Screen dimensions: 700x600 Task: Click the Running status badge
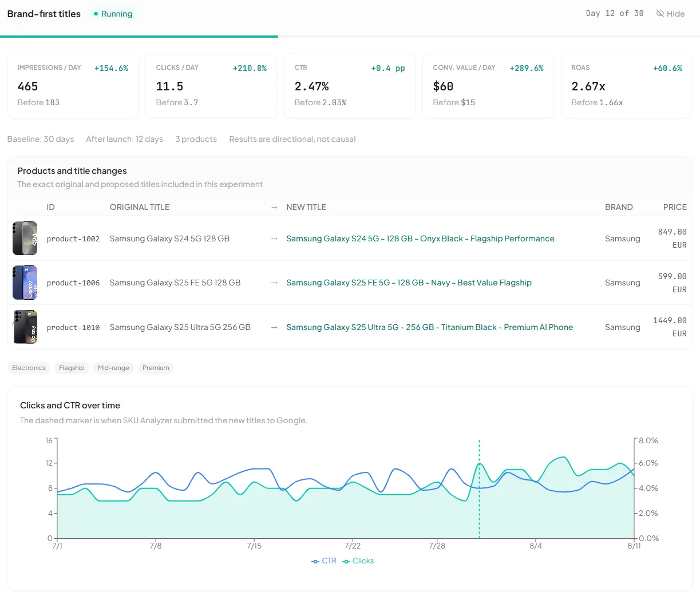coord(113,14)
